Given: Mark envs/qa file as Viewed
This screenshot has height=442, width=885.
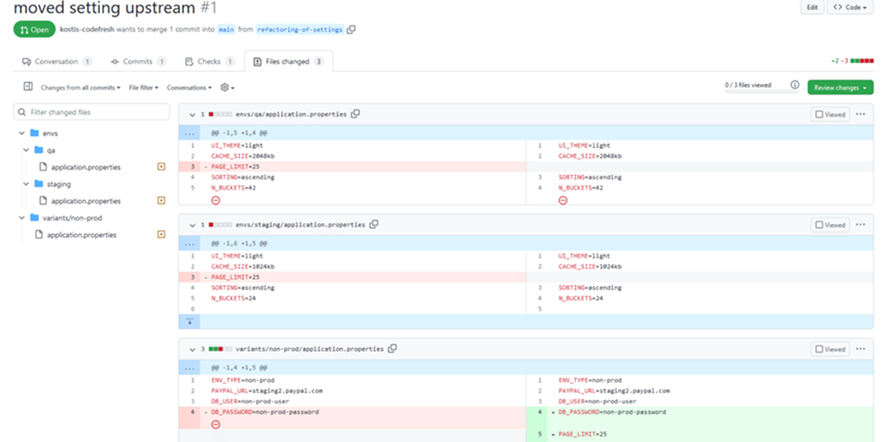Looking at the screenshot, I should point(830,114).
